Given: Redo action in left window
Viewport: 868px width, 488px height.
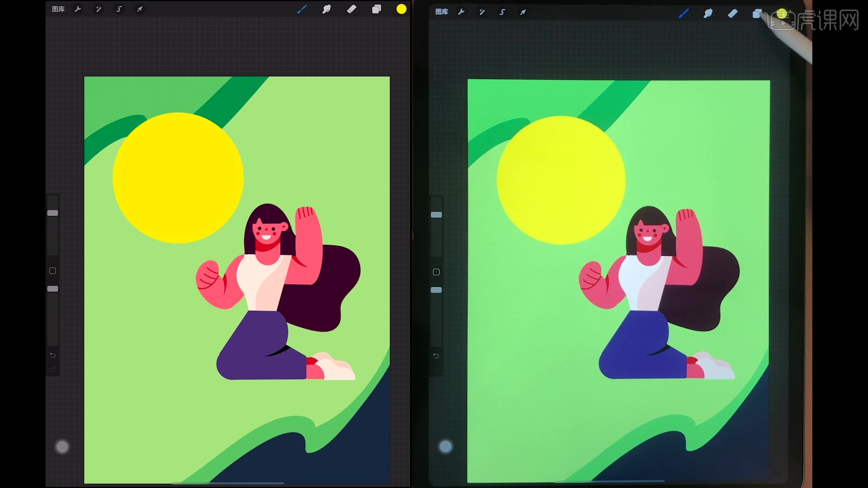Looking at the screenshot, I should click(53, 370).
